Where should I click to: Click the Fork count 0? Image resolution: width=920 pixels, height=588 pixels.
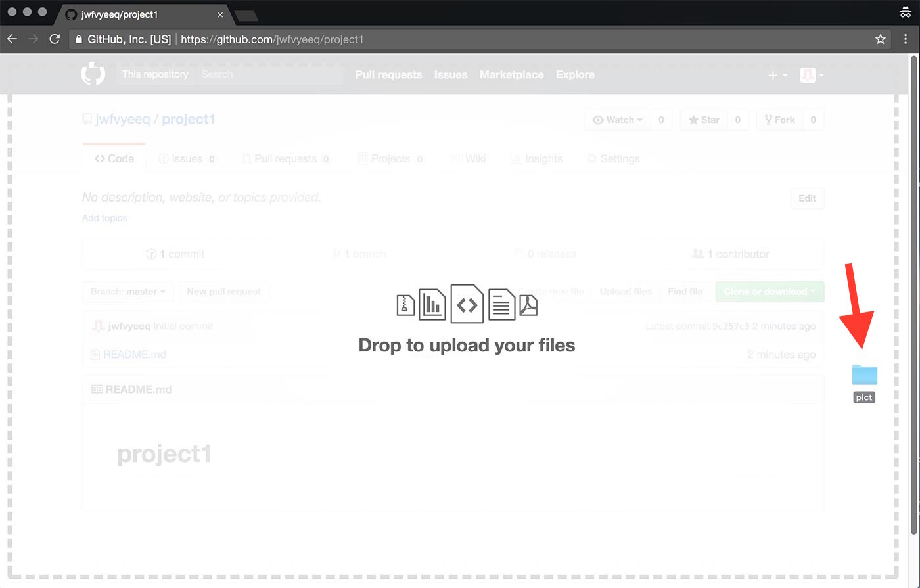click(813, 120)
